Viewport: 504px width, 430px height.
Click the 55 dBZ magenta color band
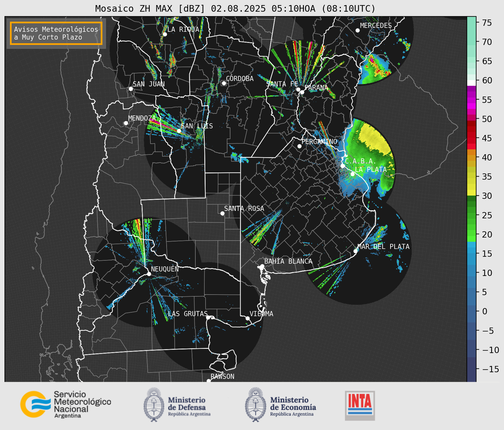[471, 100]
